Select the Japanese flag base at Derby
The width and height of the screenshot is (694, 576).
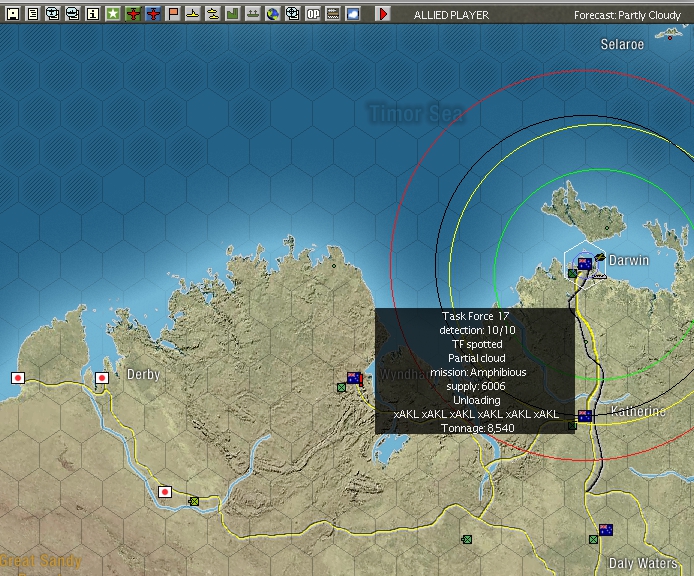click(x=102, y=378)
